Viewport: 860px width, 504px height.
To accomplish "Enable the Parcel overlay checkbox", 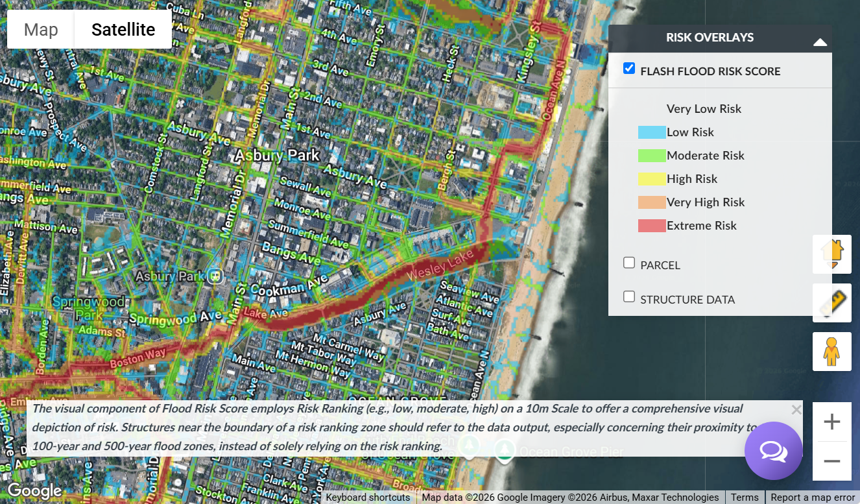I will (x=629, y=263).
